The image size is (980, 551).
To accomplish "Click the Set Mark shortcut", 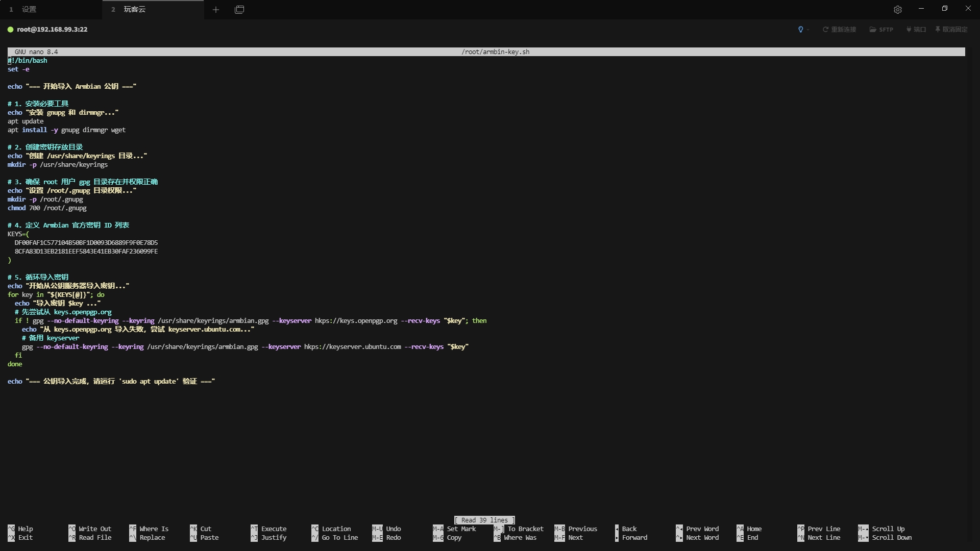I will pos(454,529).
